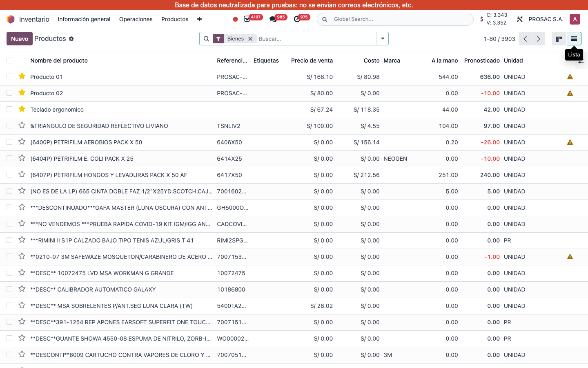Open the Teclado ergonomico product record
Screen dimensions: 588x368
point(57,110)
